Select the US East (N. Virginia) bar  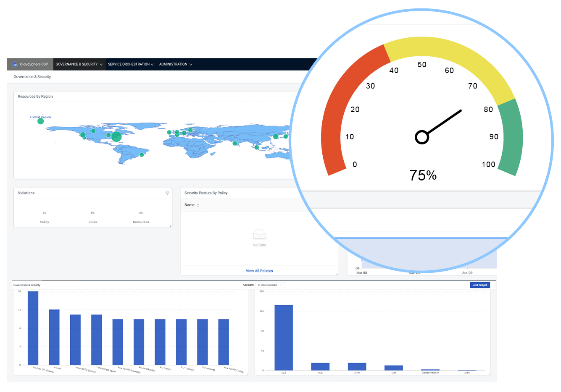click(x=33, y=328)
